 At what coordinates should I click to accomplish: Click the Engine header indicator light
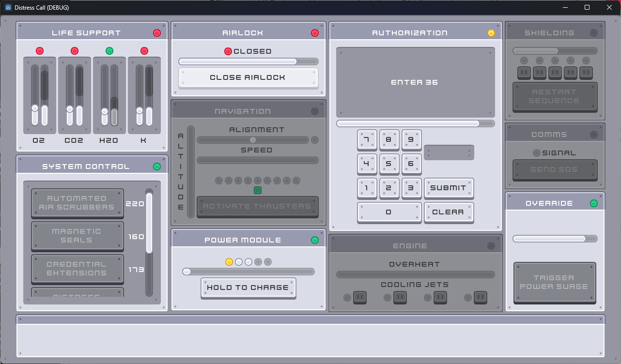pyautogui.click(x=491, y=246)
